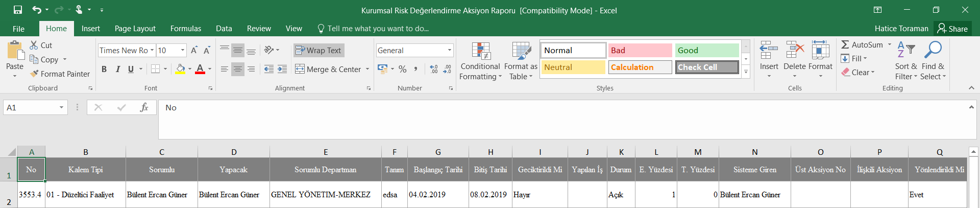Expand the Name Box dropdown arrow

coord(61,107)
